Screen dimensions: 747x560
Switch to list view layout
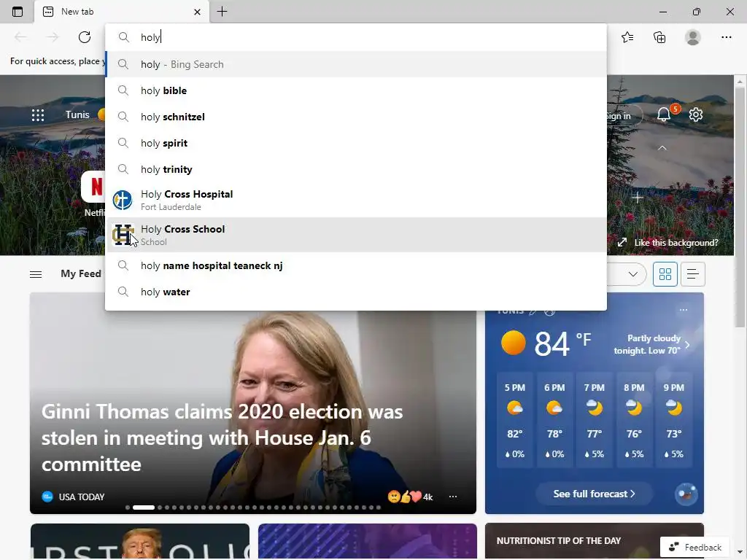pos(693,274)
